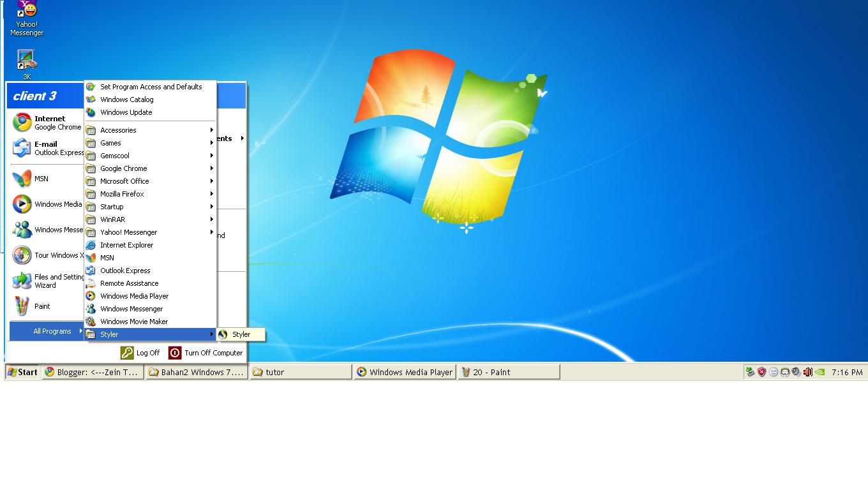
Task: Start Tour Windows XP
Action: 47,255
